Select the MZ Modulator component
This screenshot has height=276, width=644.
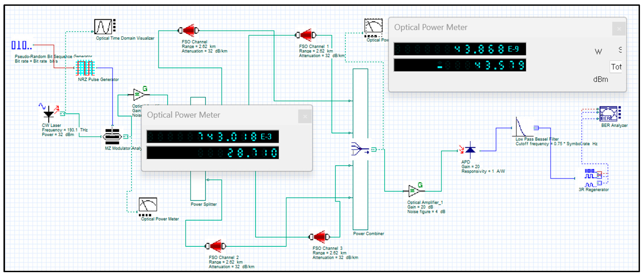tap(113, 136)
